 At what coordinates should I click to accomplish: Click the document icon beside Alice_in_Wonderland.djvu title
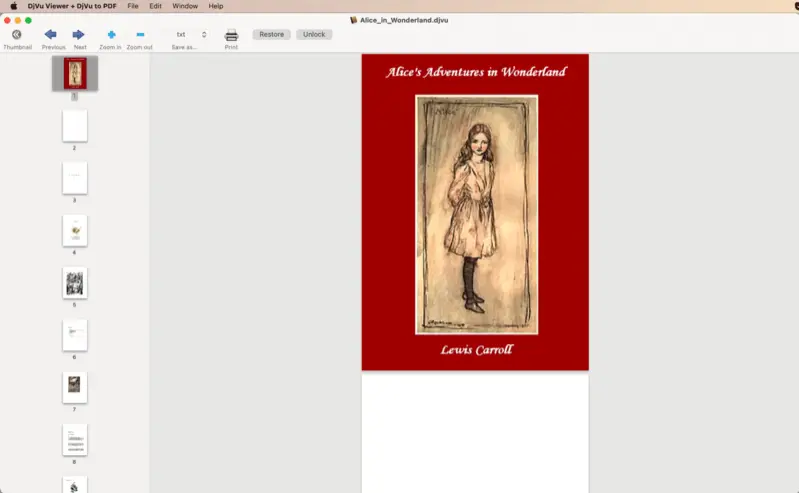(x=353, y=20)
